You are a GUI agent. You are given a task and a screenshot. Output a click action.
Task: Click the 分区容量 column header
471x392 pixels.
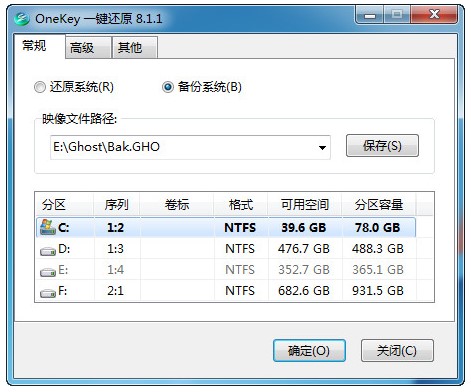[379, 204]
